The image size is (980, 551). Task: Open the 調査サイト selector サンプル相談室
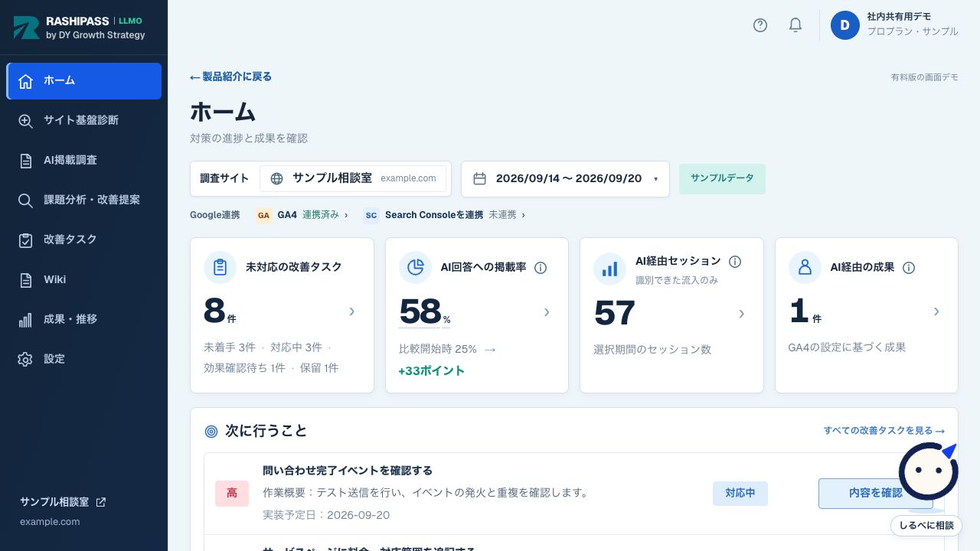click(353, 178)
